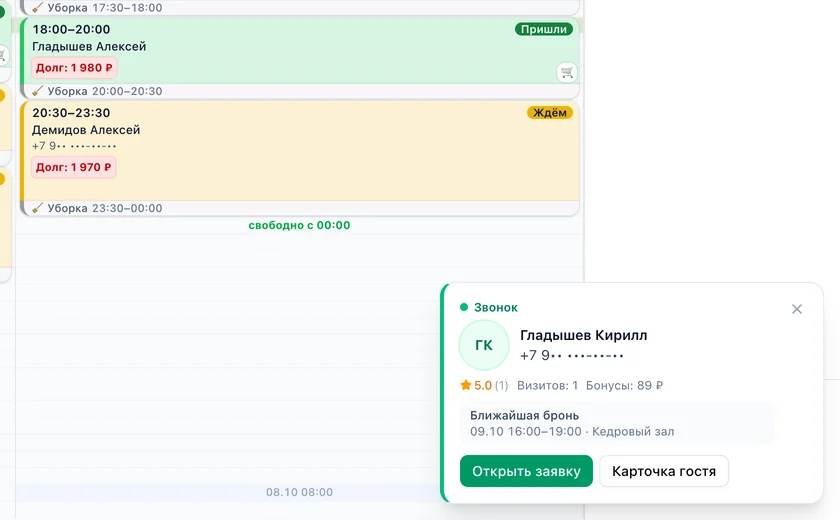Select cleaning slot 'Уборка 23:30–00:00'
The height and width of the screenshot is (520, 840).
(x=300, y=208)
